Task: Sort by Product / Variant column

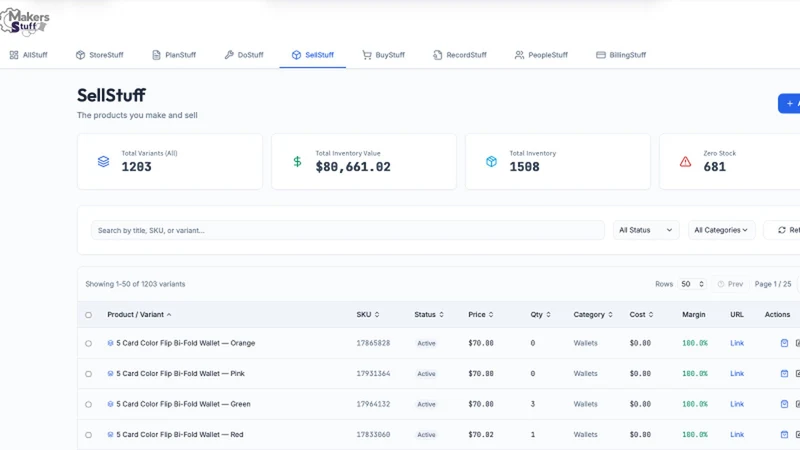Action: click(x=139, y=314)
